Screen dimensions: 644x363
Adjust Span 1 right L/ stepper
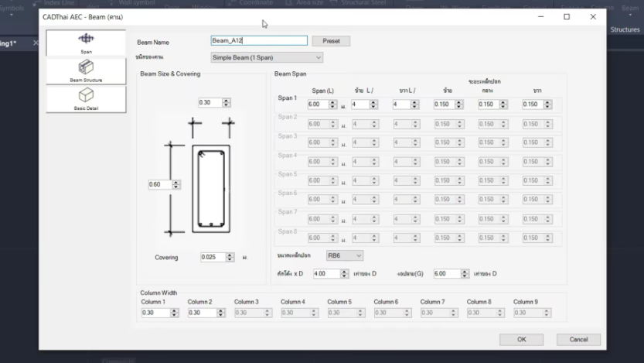coord(415,104)
